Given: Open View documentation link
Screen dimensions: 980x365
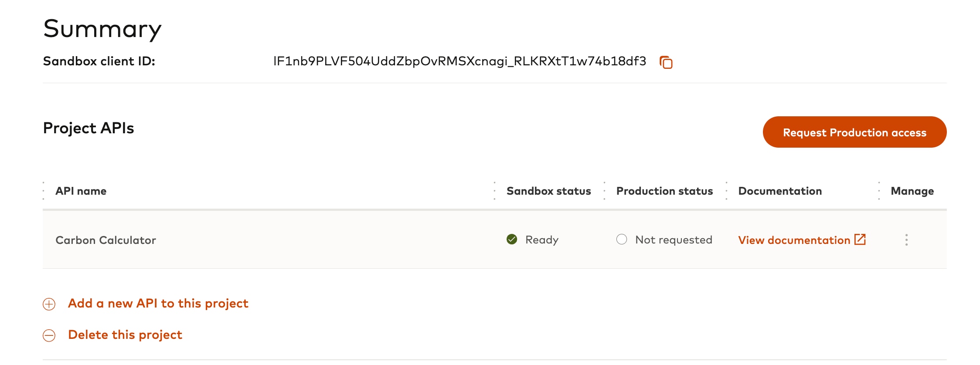Looking at the screenshot, I should click(794, 240).
